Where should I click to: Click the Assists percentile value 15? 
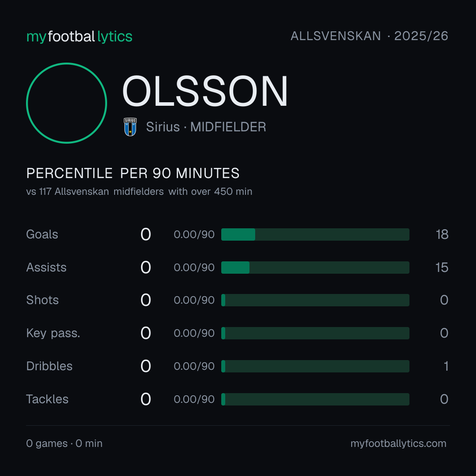pyautogui.click(x=442, y=268)
